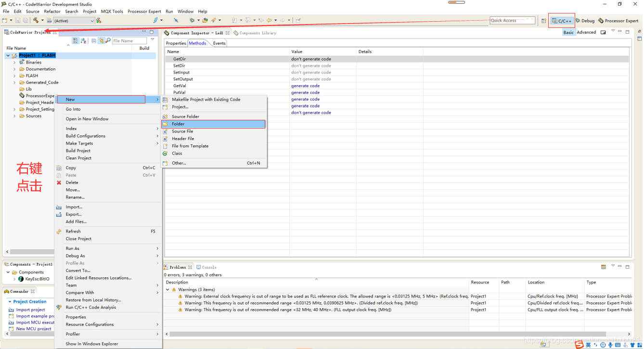Open the (Active) build configuration dropdown
The height and width of the screenshot is (349, 644).
point(74,21)
